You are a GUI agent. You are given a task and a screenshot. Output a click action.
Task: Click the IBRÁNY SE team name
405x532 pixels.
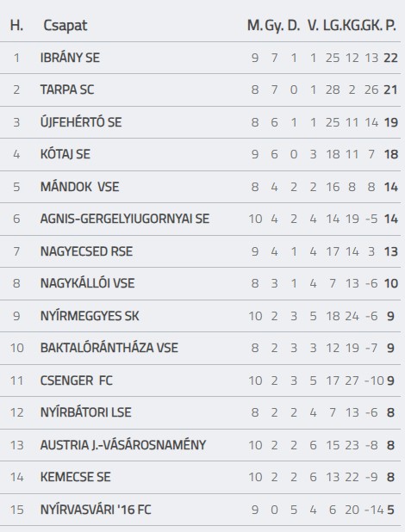tap(70, 58)
